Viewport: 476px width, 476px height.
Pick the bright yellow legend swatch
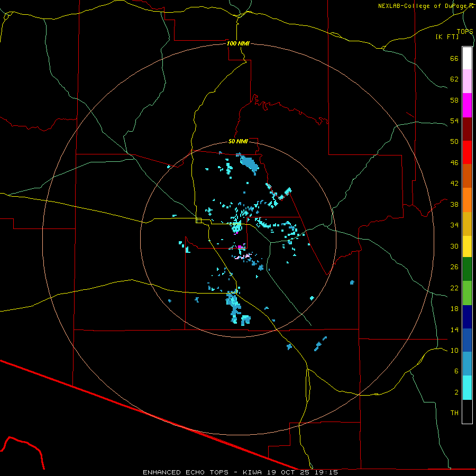tap(467, 246)
